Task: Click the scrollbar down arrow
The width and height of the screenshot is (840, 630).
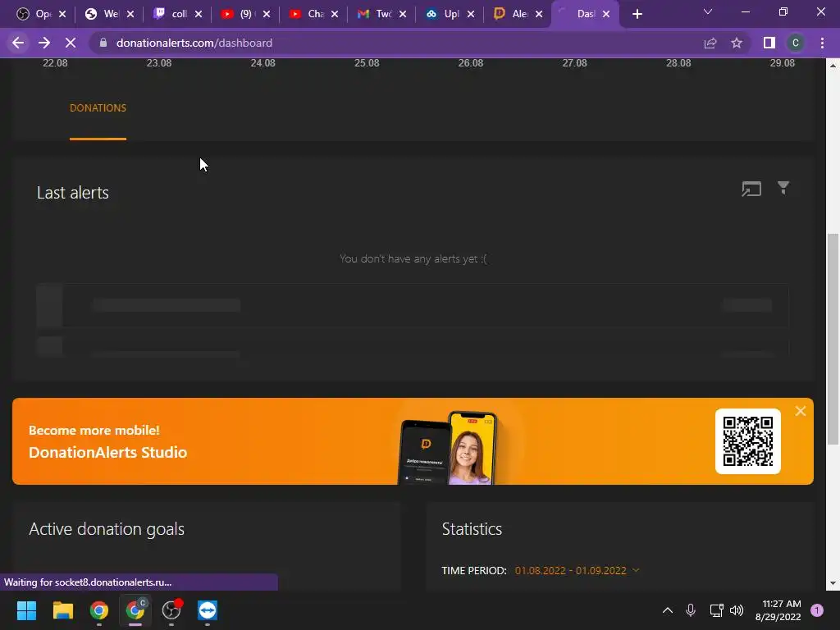Action: [x=833, y=583]
